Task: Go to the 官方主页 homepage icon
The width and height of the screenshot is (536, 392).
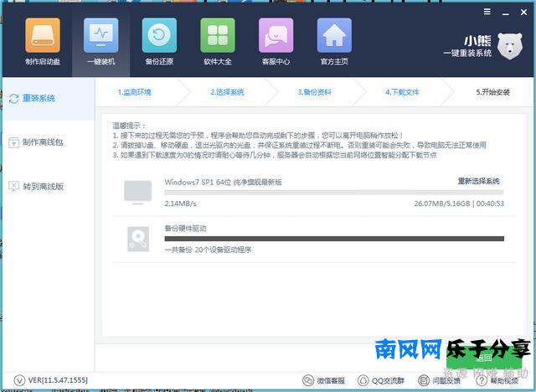Action: (x=334, y=35)
